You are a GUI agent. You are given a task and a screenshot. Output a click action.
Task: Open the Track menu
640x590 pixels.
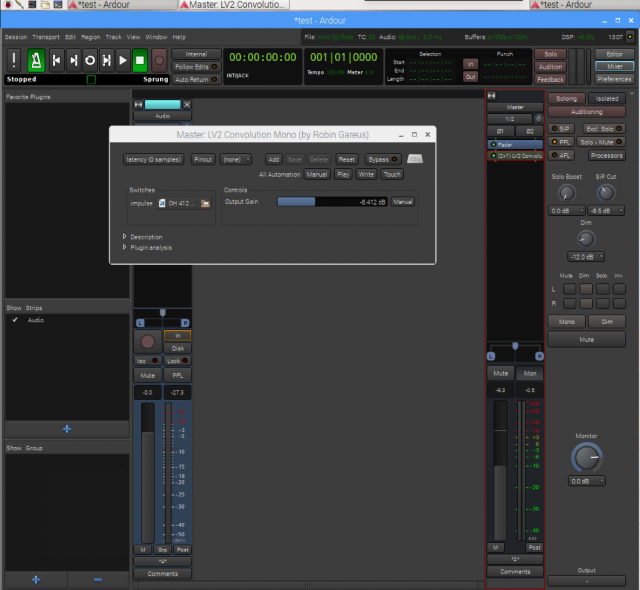pos(113,37)
